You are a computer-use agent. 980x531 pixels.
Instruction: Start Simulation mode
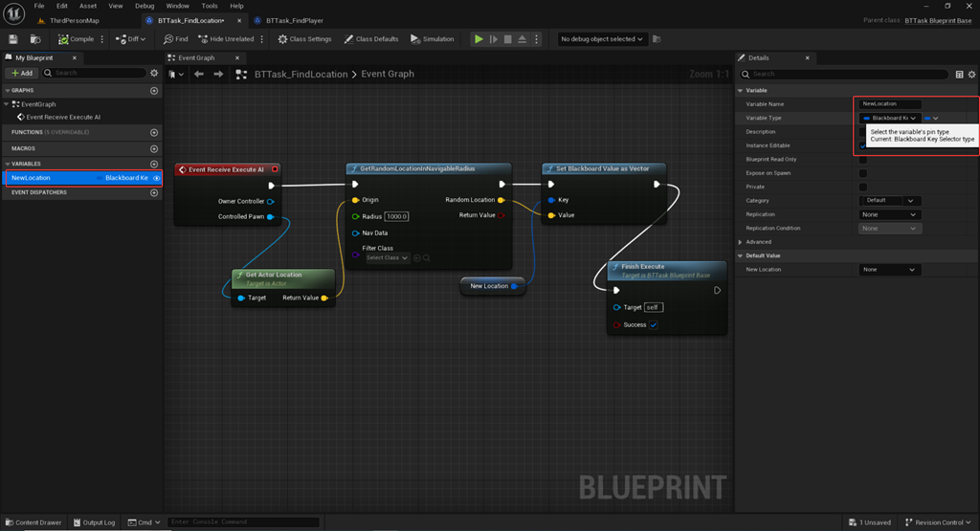432,39
